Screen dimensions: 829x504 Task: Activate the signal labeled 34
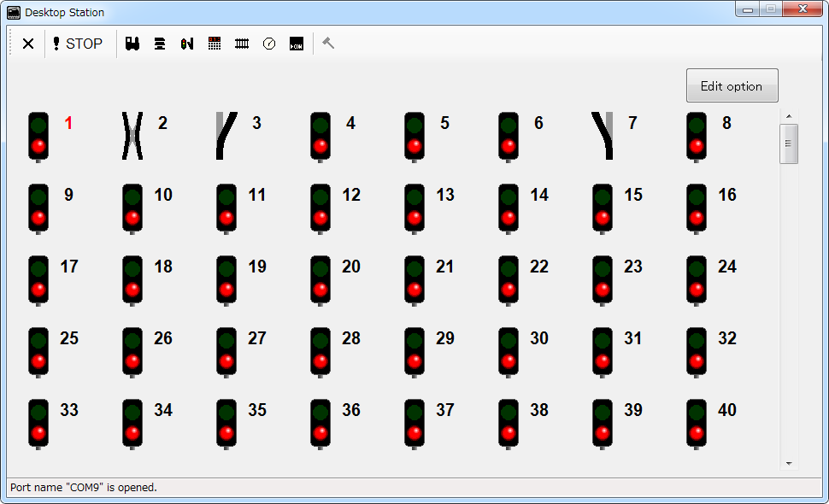(132, 424)
